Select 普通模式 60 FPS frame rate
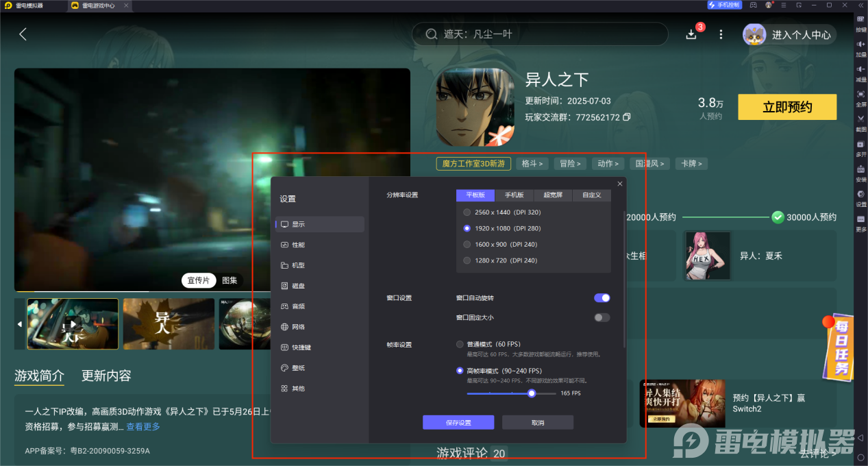The width and height of the screenshot is (868, 466). tap(488, 344)
